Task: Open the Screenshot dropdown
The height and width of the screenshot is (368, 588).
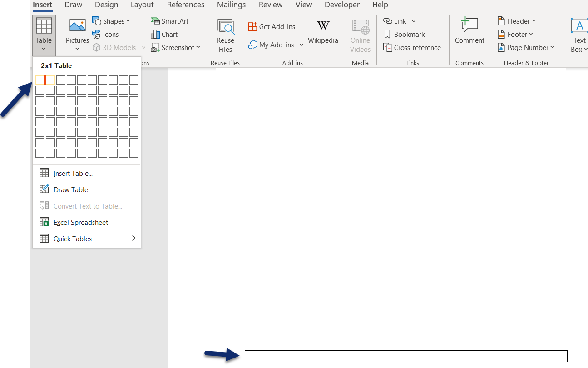Action: pos(175,47)
